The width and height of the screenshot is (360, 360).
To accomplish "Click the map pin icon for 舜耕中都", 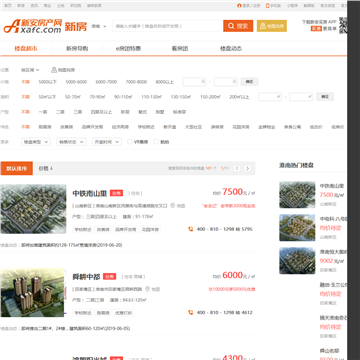I will [148, 289].
